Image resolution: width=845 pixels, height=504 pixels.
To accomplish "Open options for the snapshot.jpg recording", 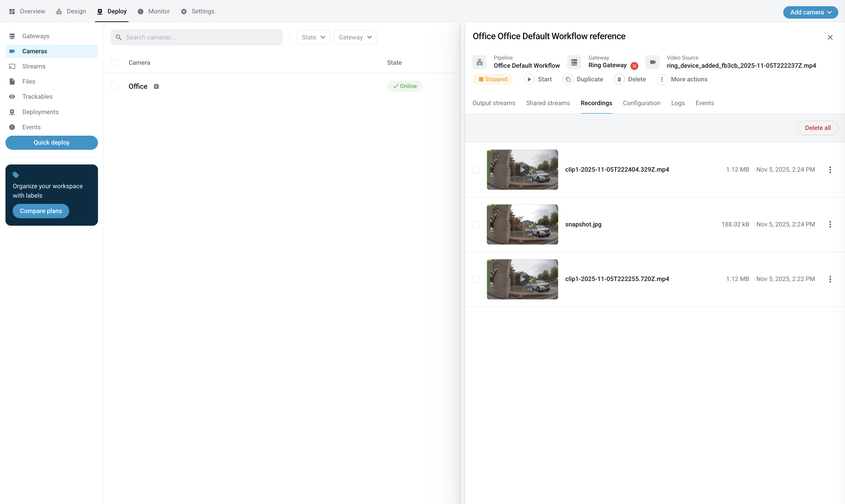I will [x=830, y=224].
